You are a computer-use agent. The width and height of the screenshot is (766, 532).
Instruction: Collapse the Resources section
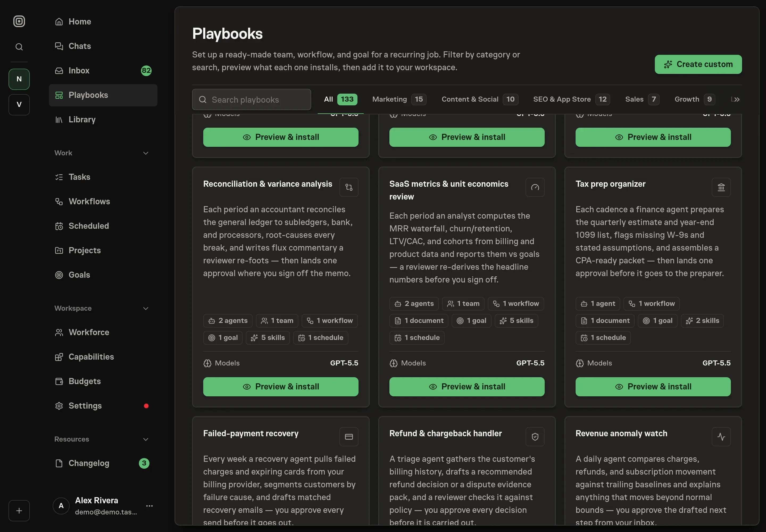(x=146, y=439)
